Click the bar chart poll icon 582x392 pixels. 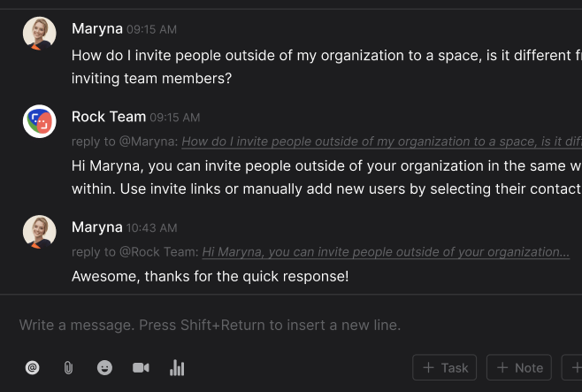[177, 367]
